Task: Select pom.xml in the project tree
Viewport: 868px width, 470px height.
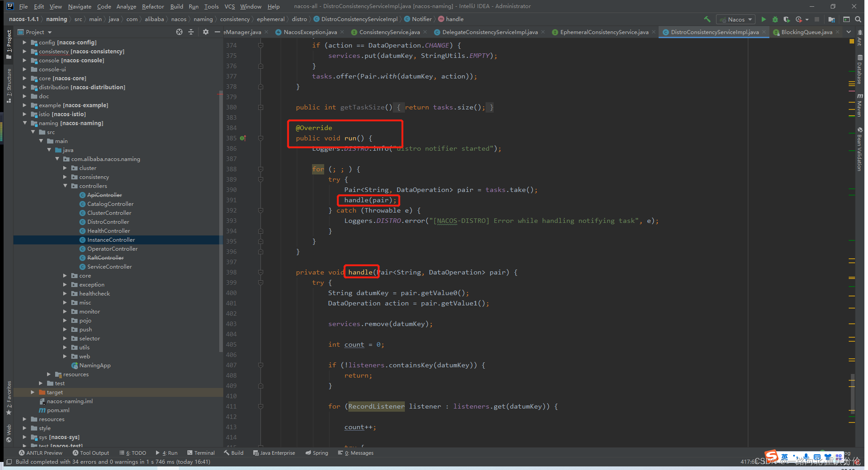Action: [x=58, y=410]
